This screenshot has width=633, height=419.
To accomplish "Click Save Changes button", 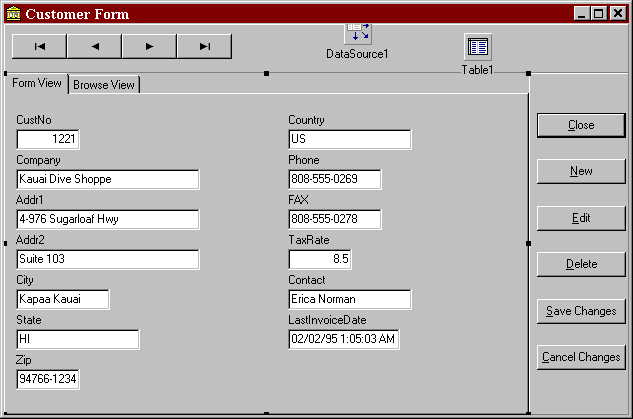I will tap(581, 311).
